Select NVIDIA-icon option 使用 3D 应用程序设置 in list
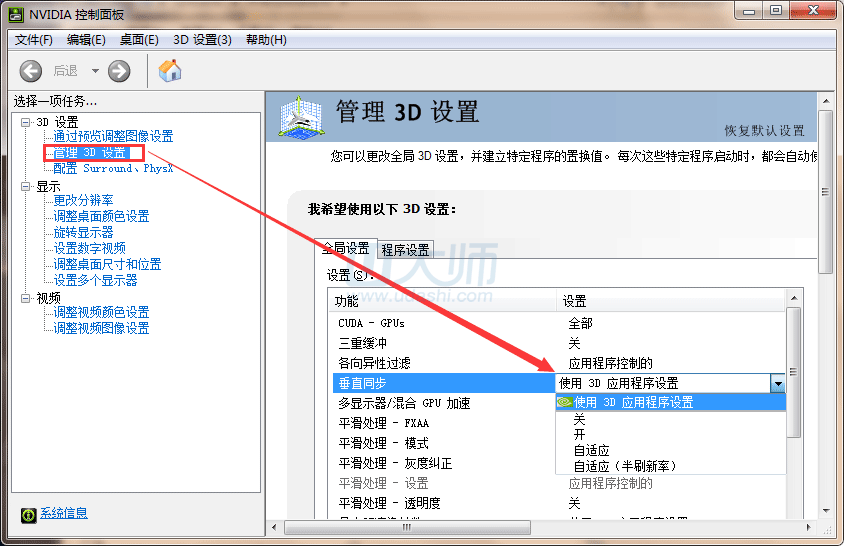This screenshot has width=844, height=546. point(633,402)
